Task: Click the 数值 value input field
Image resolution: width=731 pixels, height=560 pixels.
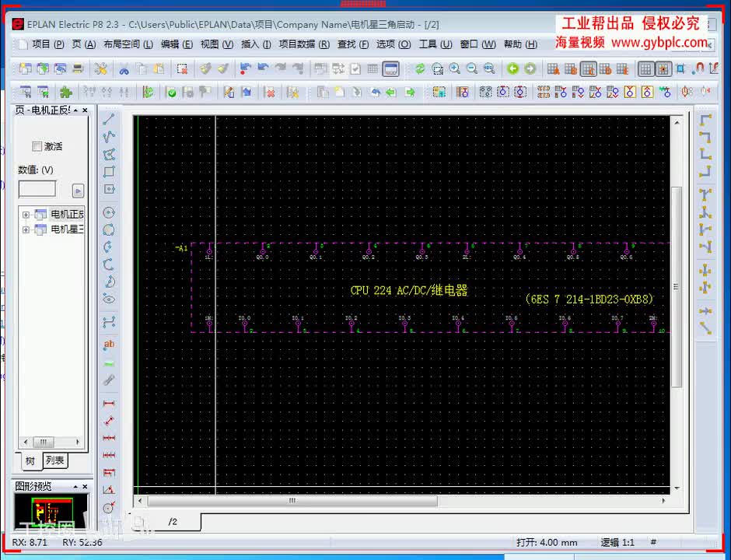Action: (37, 189)
